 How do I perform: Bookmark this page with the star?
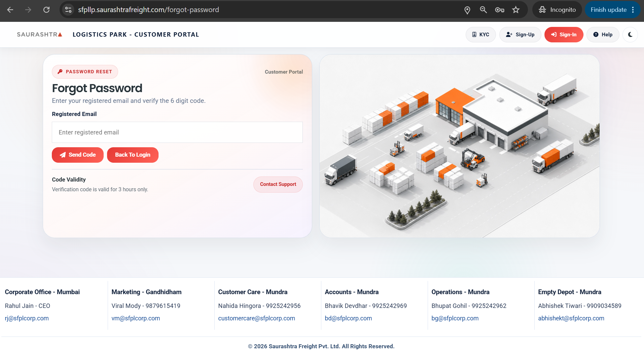[x=516, y=10]
